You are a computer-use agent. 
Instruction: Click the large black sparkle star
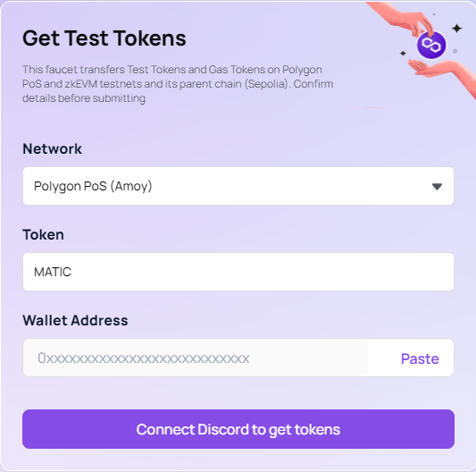point(456,29)
